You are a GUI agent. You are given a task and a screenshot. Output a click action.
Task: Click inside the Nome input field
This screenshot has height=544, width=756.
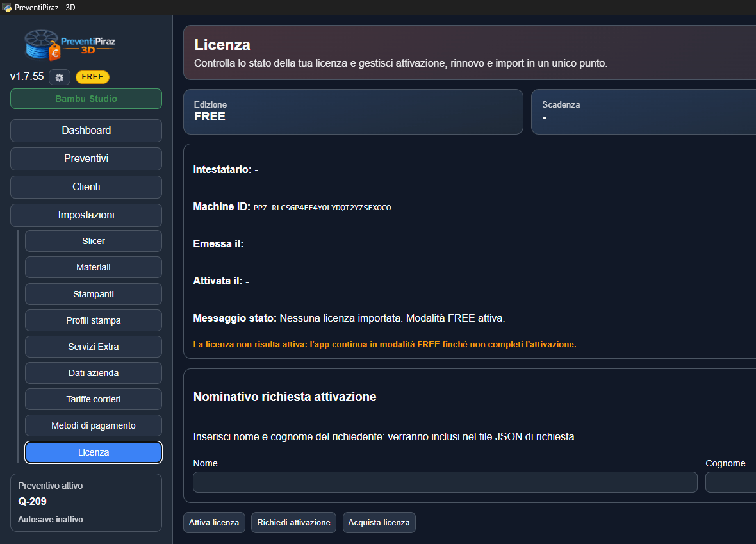tap(445, 482)
